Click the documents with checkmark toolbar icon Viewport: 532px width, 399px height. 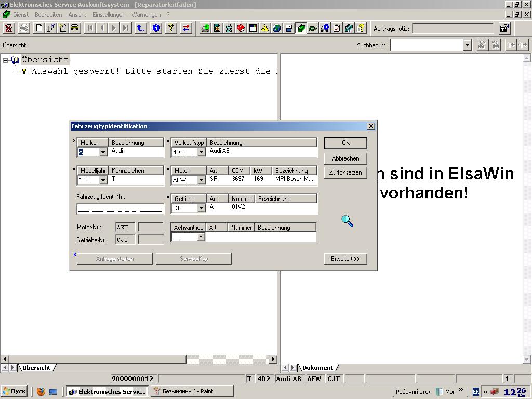point(51,28)
